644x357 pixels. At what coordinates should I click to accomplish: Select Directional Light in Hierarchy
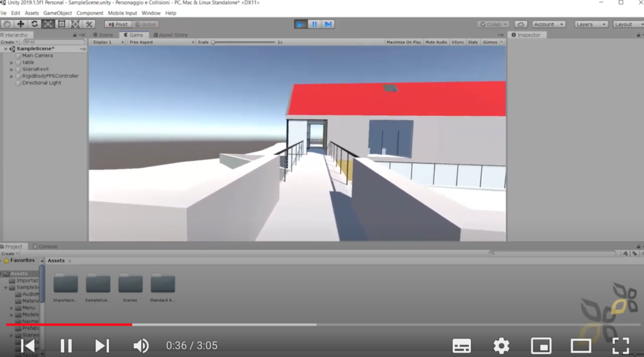tap(42, 82)
